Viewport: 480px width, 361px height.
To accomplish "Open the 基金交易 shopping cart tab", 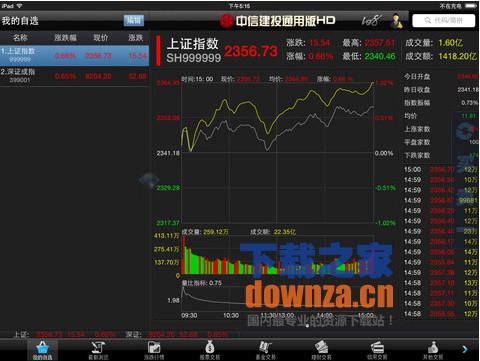I will pos(265,350).
